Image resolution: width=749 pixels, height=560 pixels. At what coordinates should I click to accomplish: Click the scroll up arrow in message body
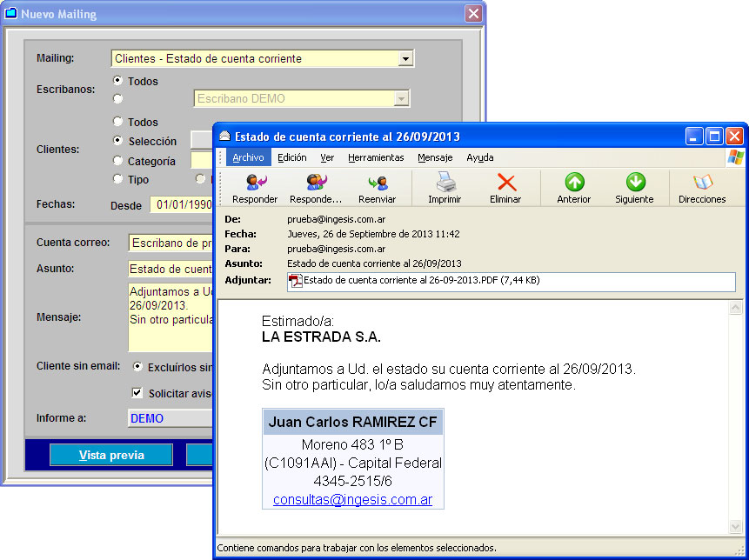point(736,308)
